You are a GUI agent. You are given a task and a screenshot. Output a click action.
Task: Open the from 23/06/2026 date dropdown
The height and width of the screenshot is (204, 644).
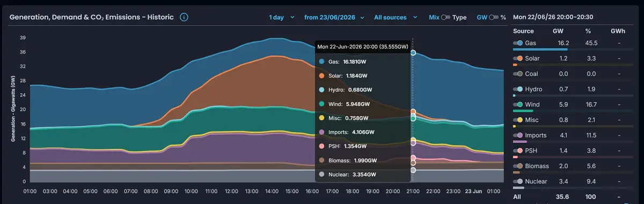tap(334, 17)
